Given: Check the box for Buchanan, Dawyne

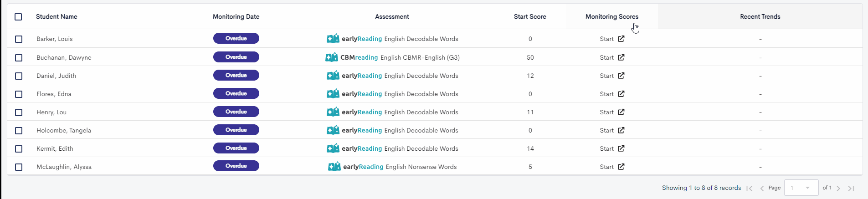Looking at the screenshot, I should pyautogui.click(x=19, y=58).
